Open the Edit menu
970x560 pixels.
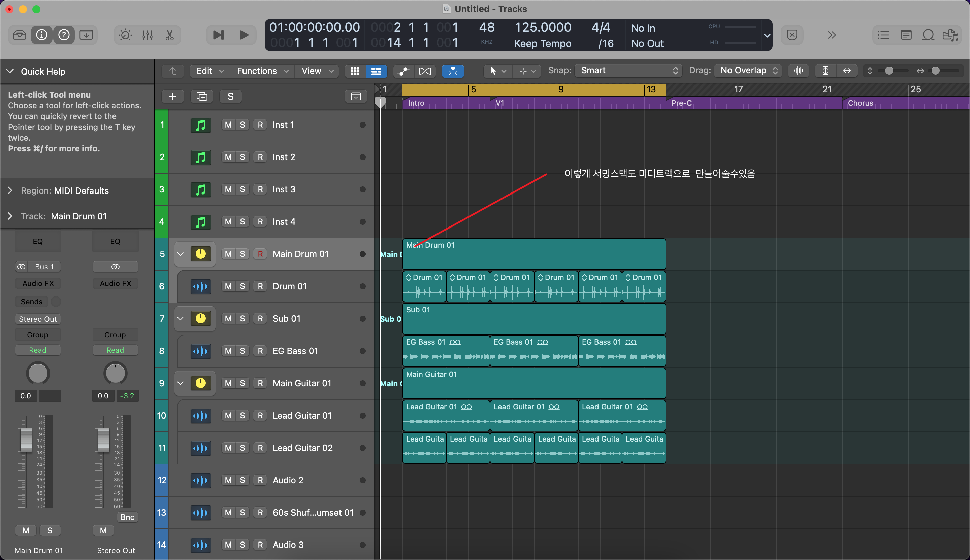tap(210, 71)
